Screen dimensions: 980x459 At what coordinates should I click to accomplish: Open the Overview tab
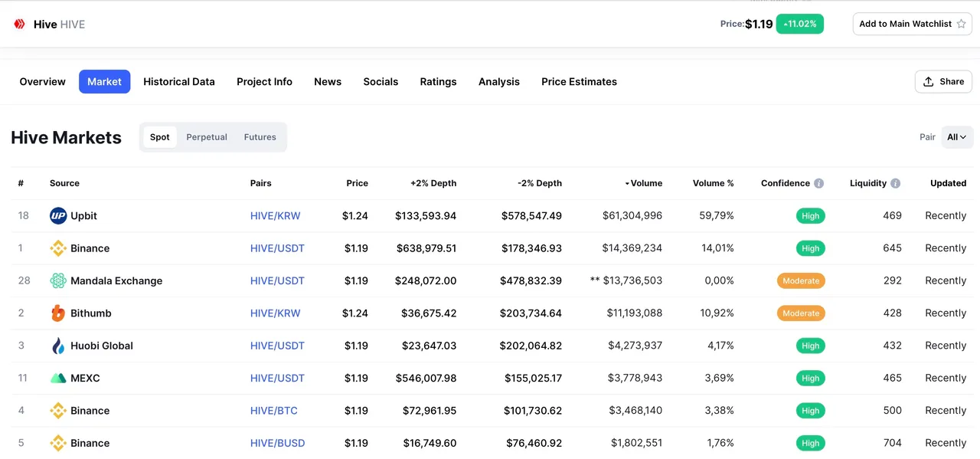(43, 81)
